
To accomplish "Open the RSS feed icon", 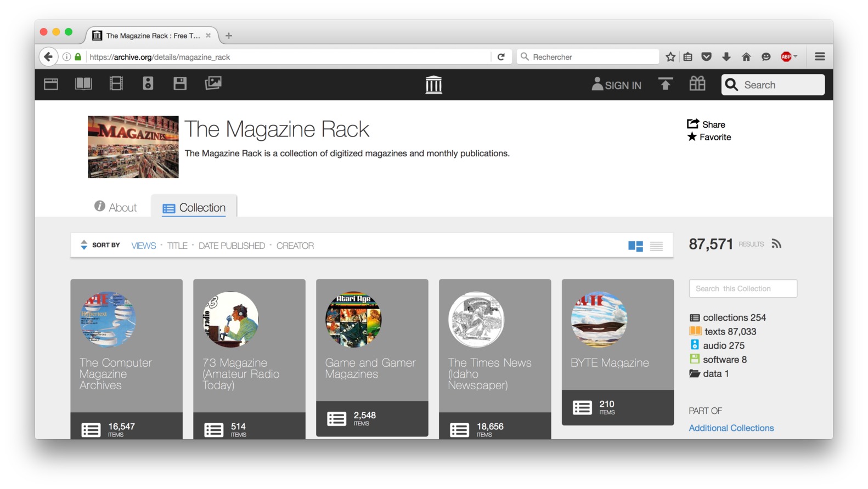I will coord(776,244).
